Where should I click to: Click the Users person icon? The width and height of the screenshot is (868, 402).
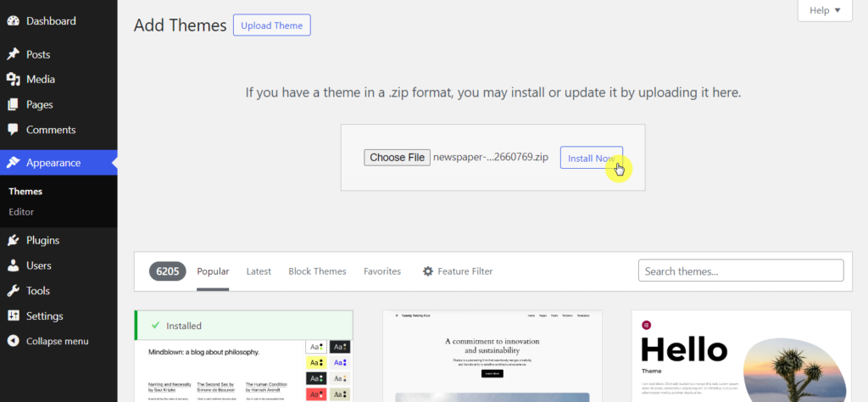pyautogui.click(x=14, y=265)
